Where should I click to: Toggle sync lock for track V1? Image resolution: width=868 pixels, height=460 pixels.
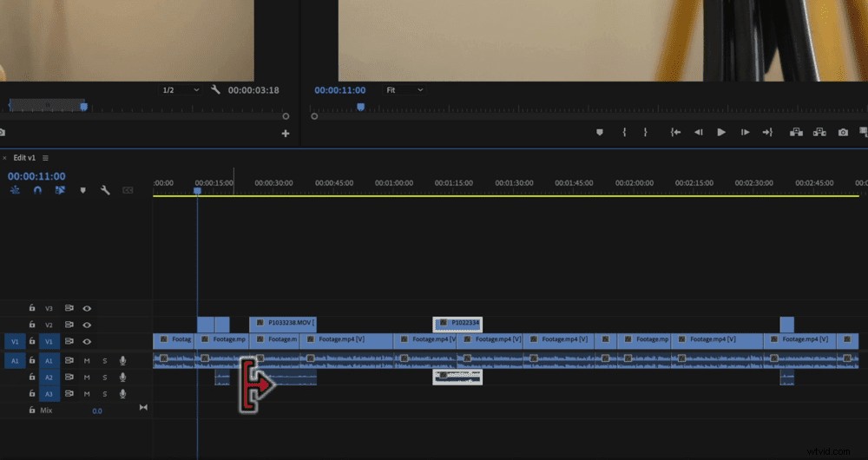pos(69,341)
